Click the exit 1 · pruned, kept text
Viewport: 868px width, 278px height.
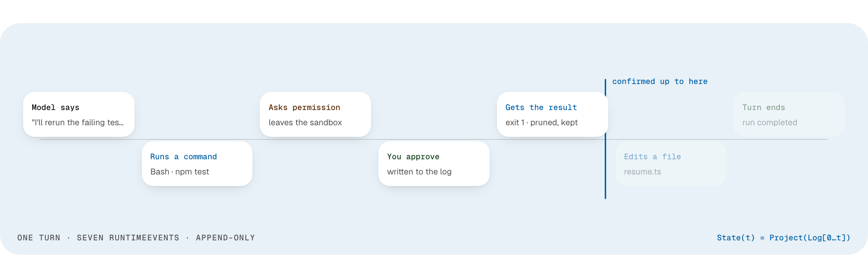[541, 122]
